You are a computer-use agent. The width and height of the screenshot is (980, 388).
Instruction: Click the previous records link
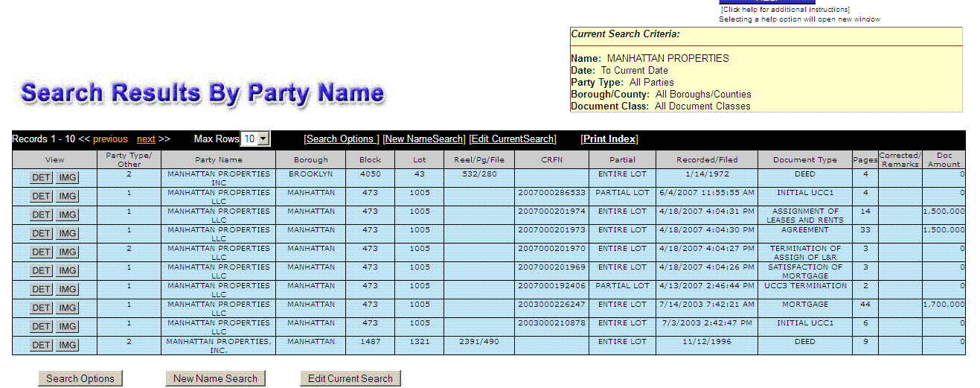pos(110,139)
